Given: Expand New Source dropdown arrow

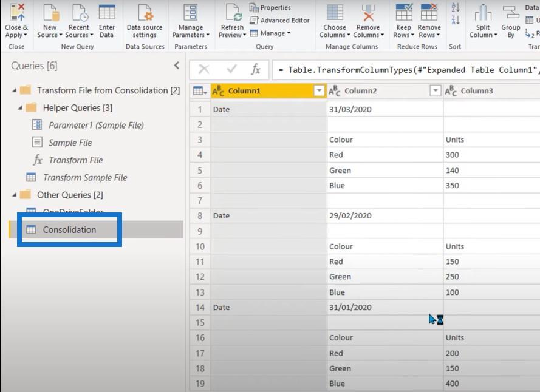Looking at the screenshot, I should [61, 35].
